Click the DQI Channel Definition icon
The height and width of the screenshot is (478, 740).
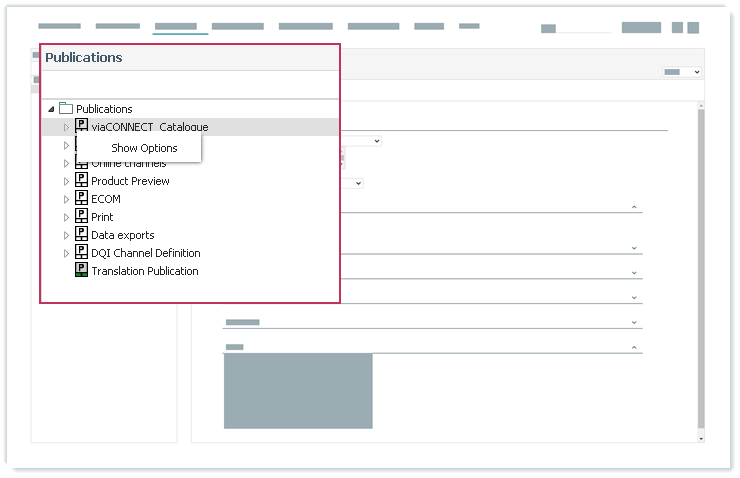pyautogui.click(x=81, y=253)
